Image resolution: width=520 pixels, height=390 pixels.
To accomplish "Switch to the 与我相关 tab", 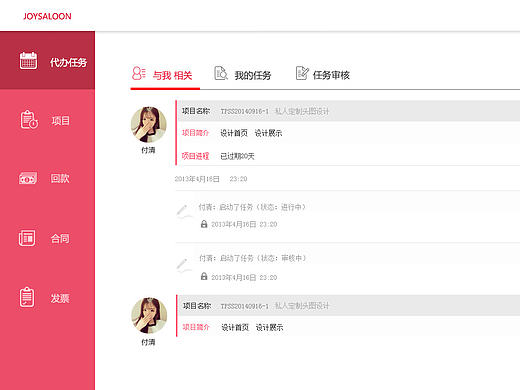I will (172, 75).
